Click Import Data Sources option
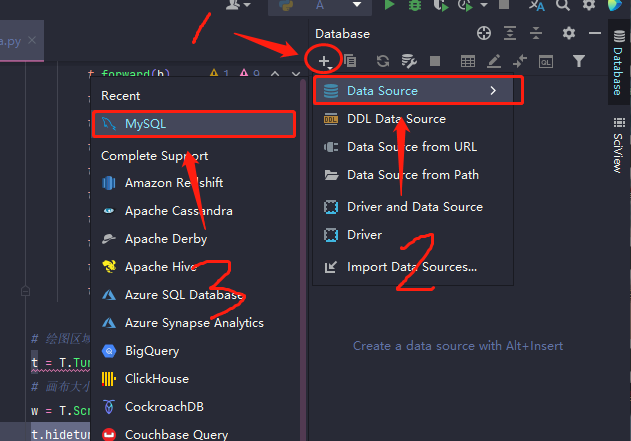This screenshot has width=631, height=441. (411, 267)
